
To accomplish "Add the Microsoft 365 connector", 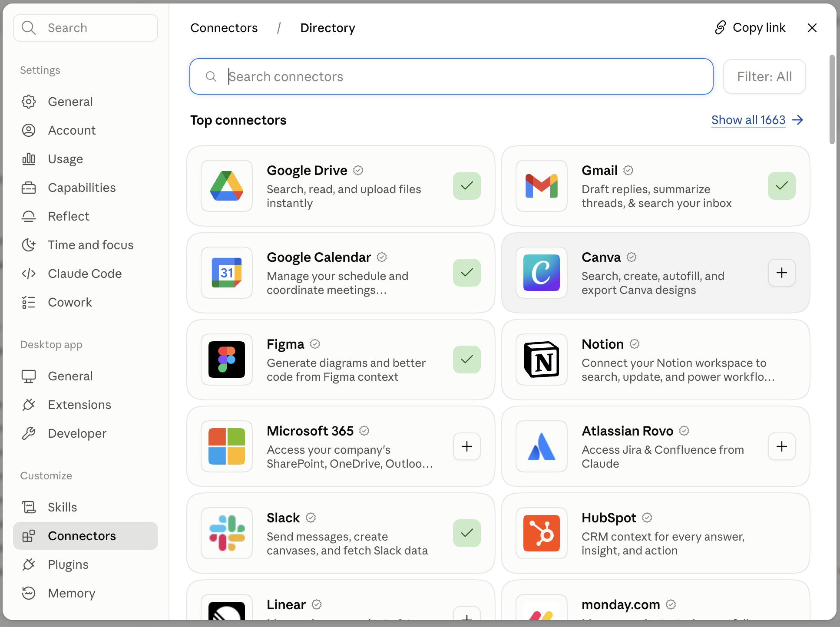I will click(467, 446).
